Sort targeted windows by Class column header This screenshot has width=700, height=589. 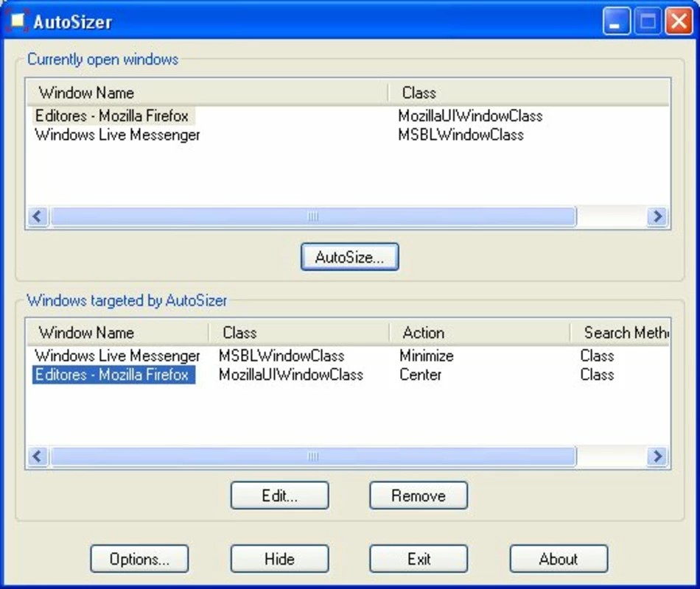[x=299, y=333]
